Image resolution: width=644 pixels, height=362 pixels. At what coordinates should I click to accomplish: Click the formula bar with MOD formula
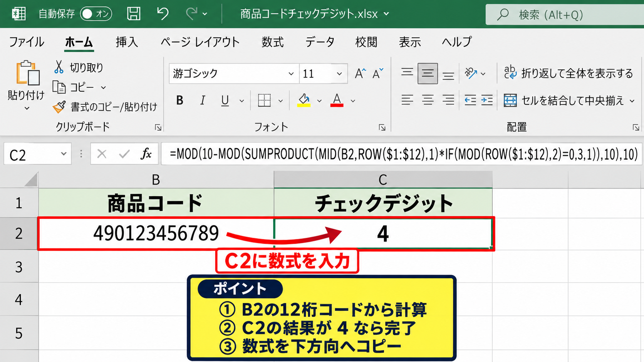coord(402,154)
